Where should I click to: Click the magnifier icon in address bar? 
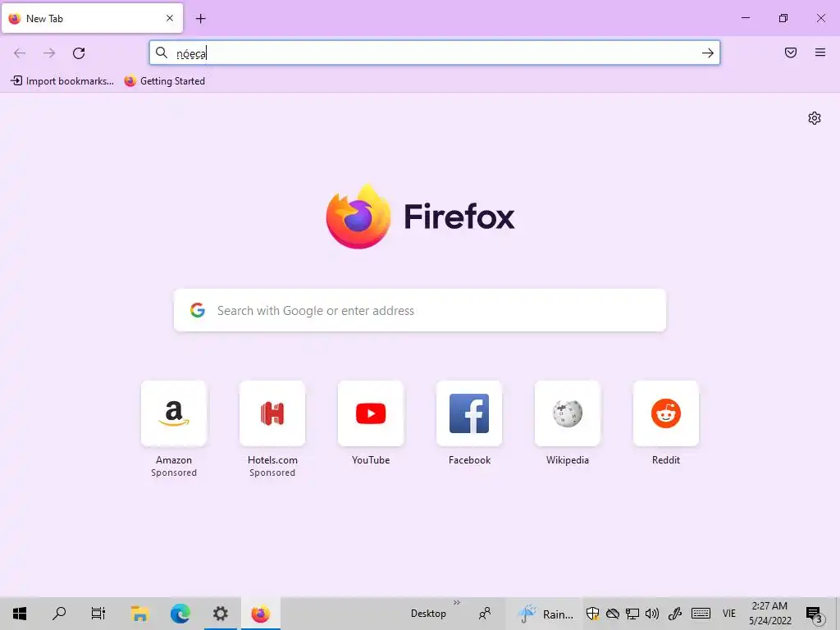(162, 52)
